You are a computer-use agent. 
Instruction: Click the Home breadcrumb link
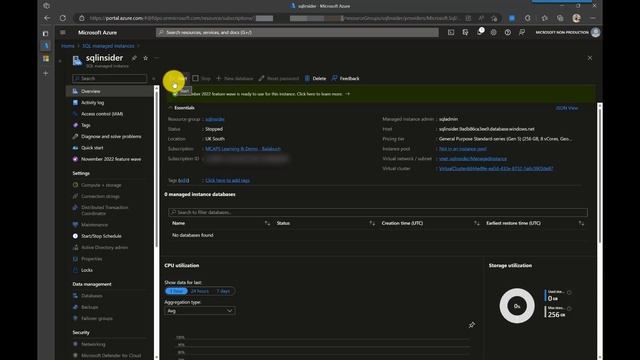68,46
